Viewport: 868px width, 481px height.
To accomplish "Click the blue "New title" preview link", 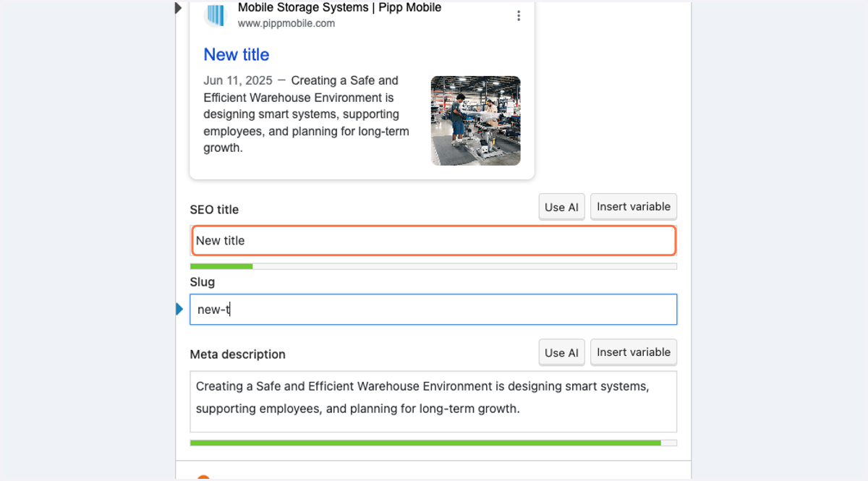I will tap(237, 54).
